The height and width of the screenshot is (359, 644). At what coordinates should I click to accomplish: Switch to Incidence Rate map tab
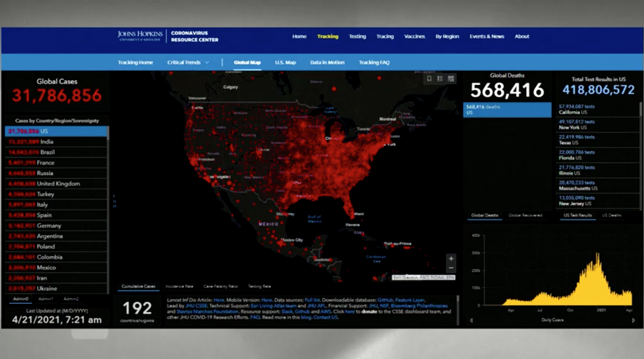click(x=179, y=286)
